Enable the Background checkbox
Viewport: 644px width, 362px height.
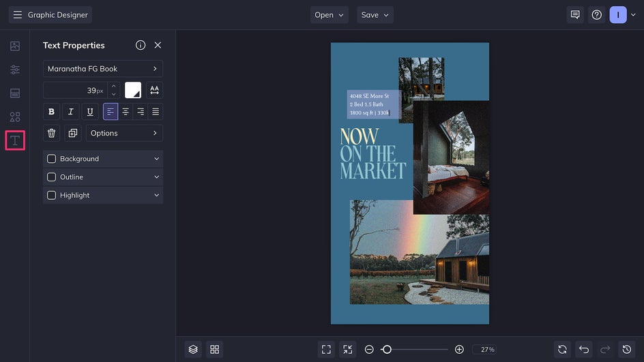tap(51, 159)
